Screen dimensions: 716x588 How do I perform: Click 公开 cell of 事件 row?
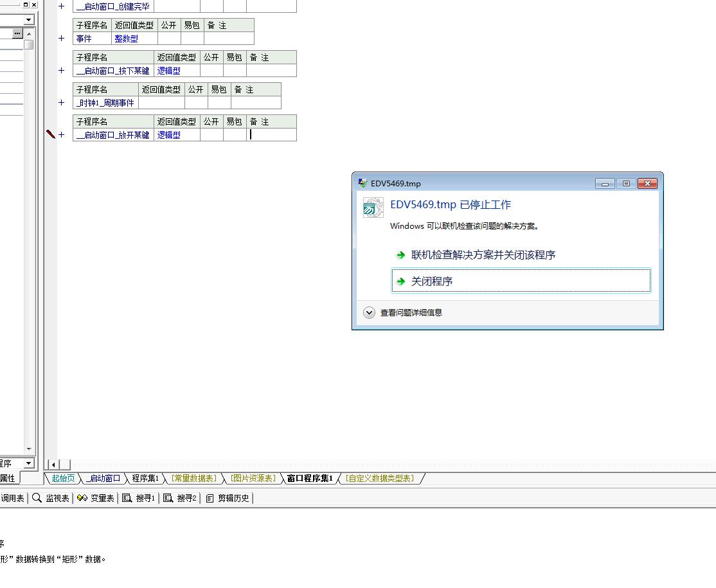pyautogui.click(x=169, y=39)
